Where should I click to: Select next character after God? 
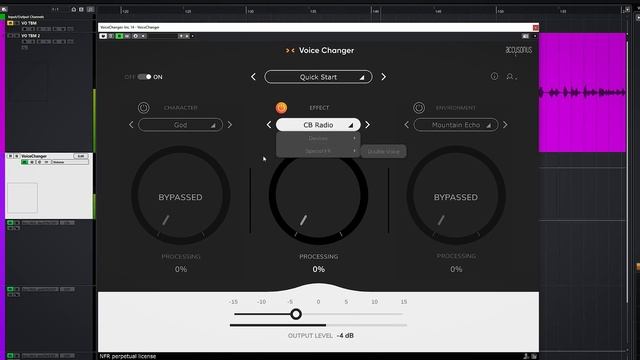click(230, 125)
